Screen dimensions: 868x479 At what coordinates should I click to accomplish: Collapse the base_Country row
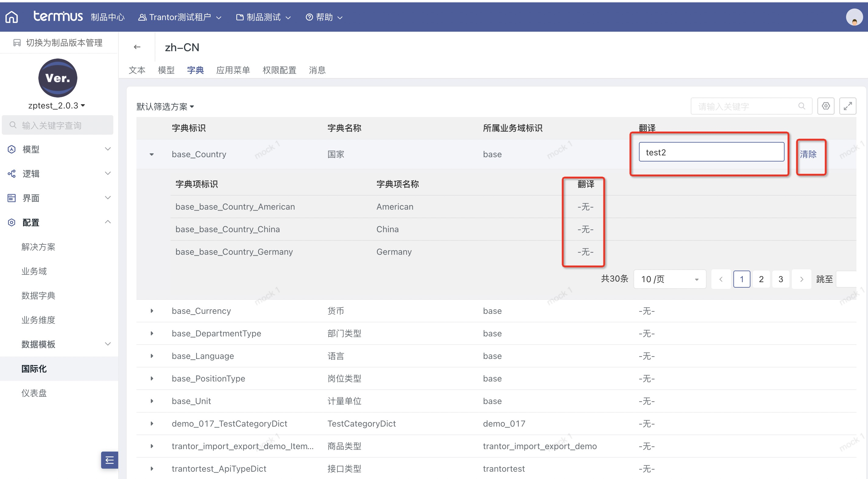[152, 154]
